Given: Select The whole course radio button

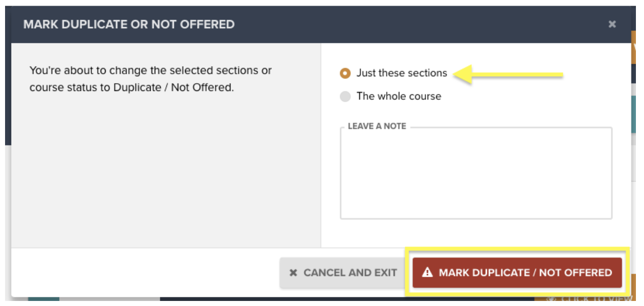Looking at the screenshot, I should [345, 96].
